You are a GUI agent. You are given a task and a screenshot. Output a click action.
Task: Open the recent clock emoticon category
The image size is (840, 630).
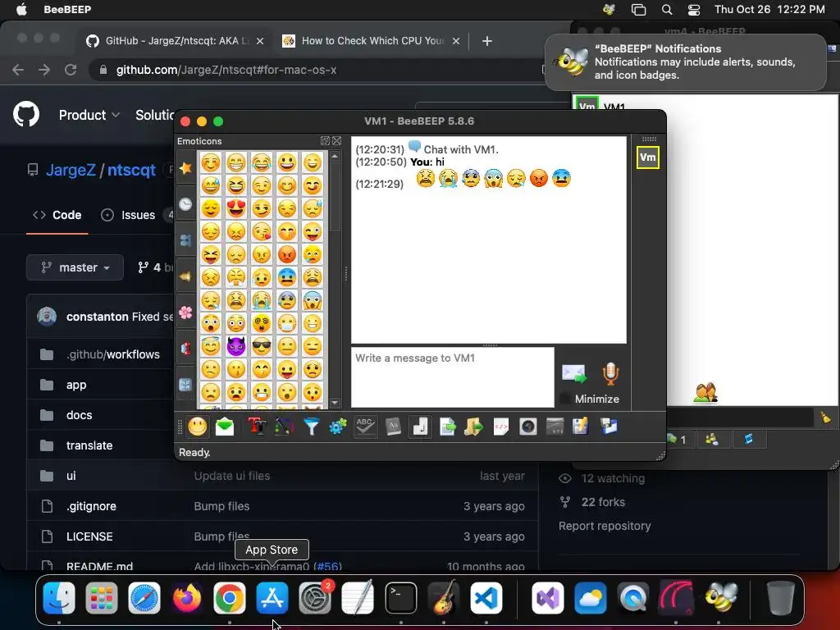(185, 204)
